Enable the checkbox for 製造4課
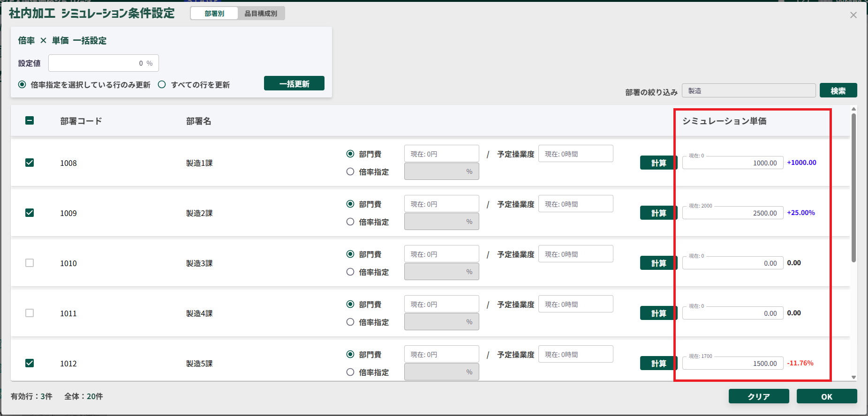The height and width of the screenshot is (416, 868). (30, 313)
